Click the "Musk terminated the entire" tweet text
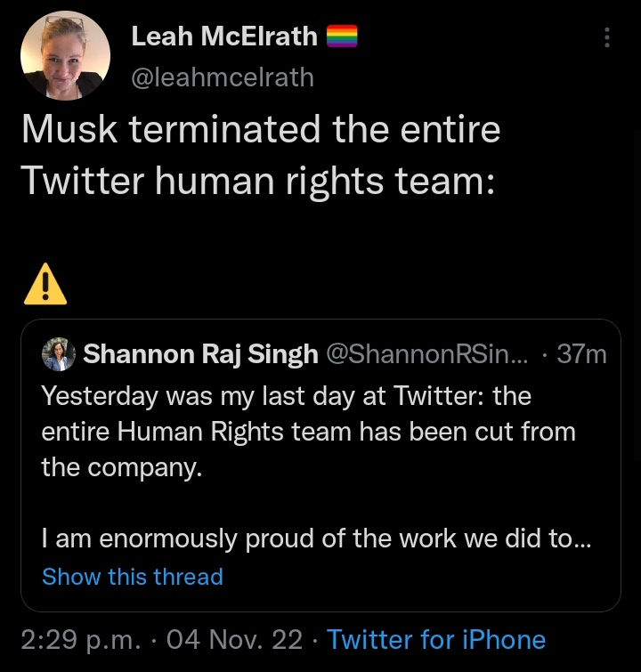 260,130
